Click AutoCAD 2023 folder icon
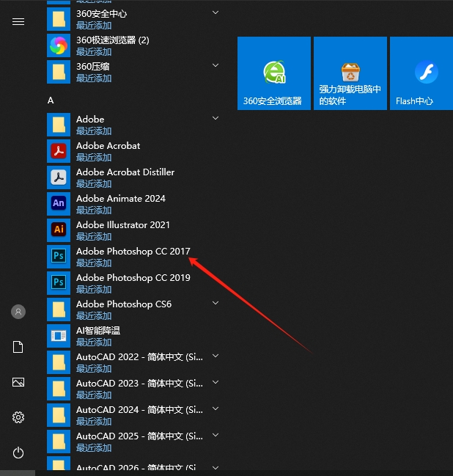The image size is (453, 476). click(59, 389)
